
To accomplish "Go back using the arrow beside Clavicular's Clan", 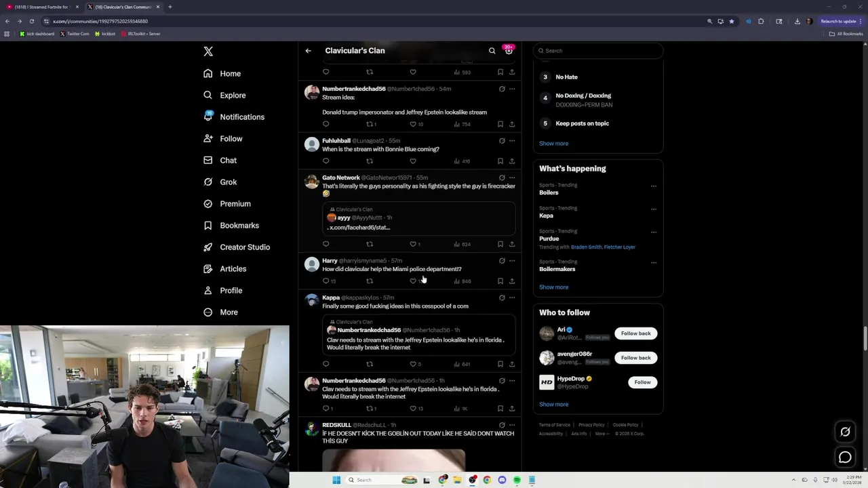I will 308,51.
